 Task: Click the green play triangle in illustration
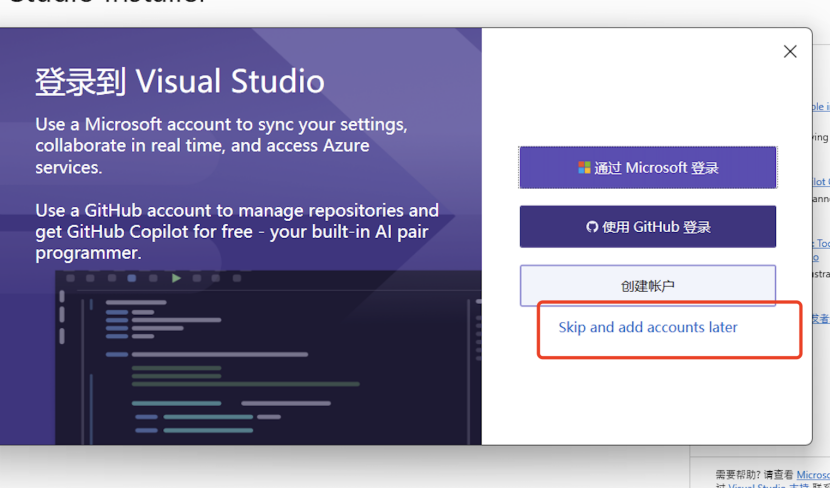[x=176, y=278]
